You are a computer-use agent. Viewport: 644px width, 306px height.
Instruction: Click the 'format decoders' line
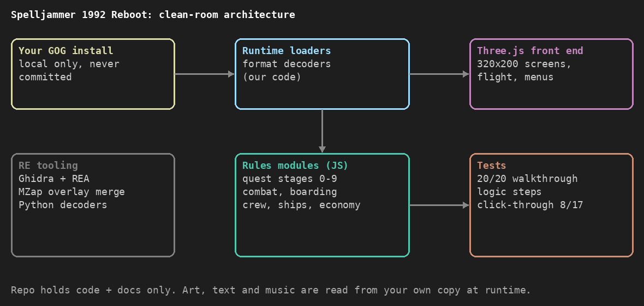(x=287, y=64)
